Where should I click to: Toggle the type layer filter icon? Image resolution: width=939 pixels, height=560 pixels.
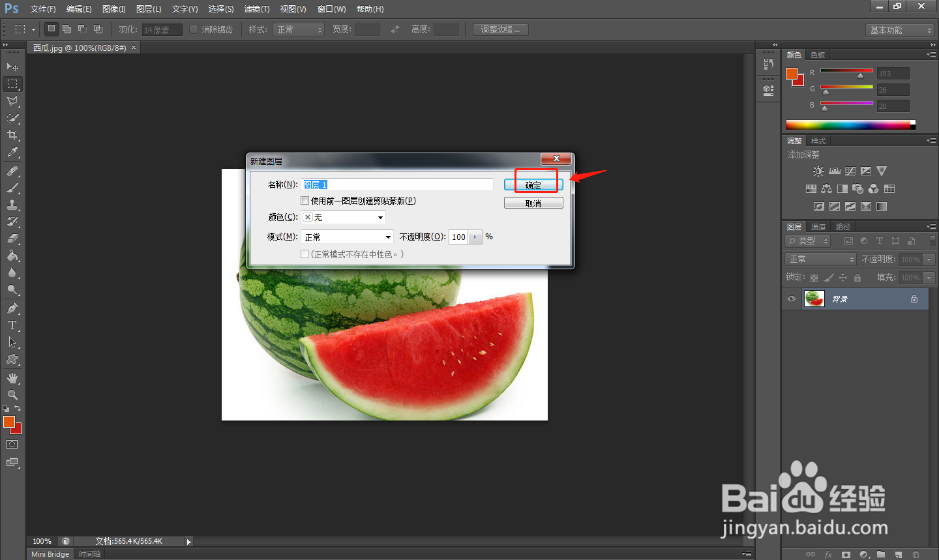pyautogui.click(x=880, y=241)
